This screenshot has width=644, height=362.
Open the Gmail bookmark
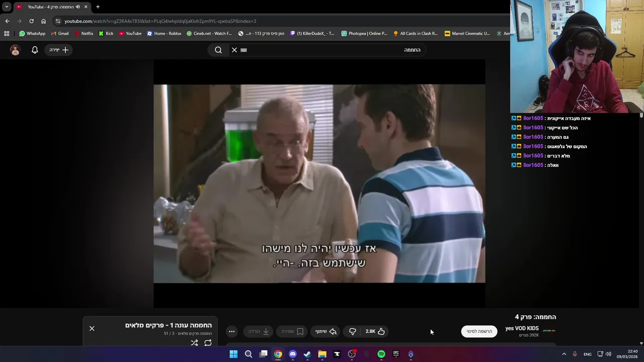click(x=60, y=34)
